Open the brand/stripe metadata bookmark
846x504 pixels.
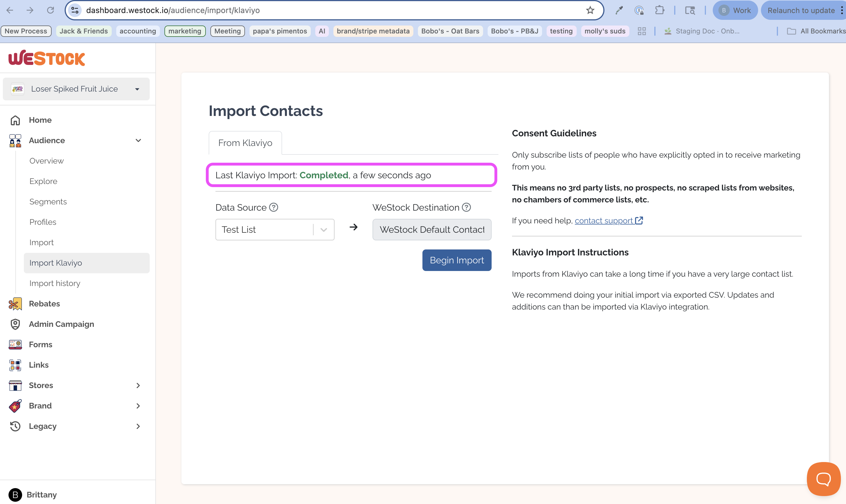coord(373,31)
